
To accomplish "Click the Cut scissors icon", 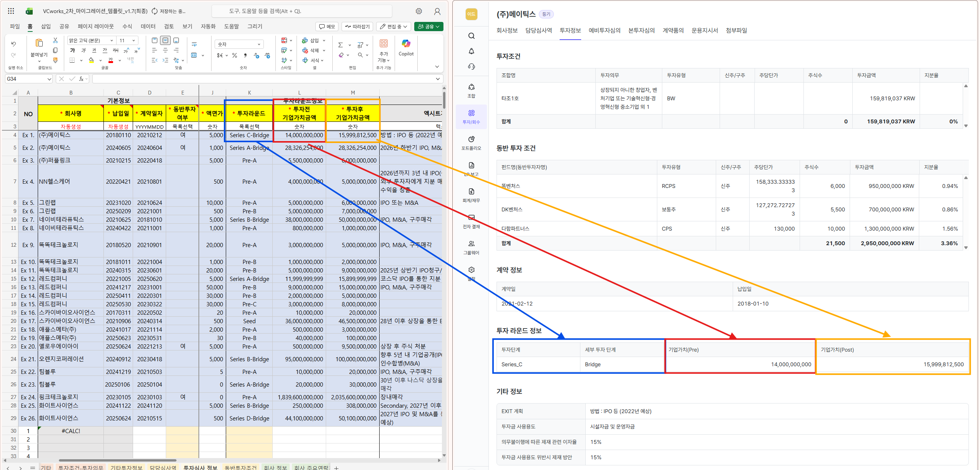I will [55, 40].
